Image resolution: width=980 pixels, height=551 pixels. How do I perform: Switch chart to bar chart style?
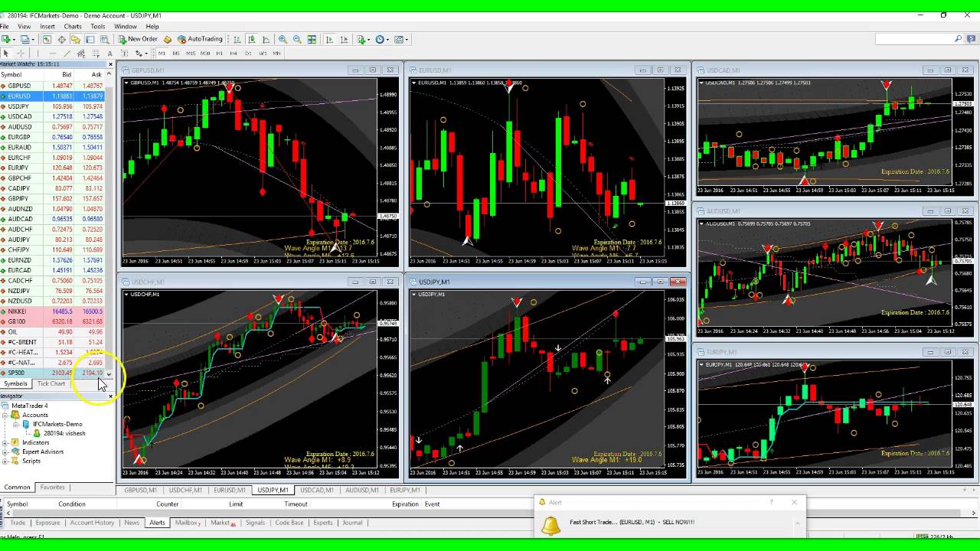point(237,39)
